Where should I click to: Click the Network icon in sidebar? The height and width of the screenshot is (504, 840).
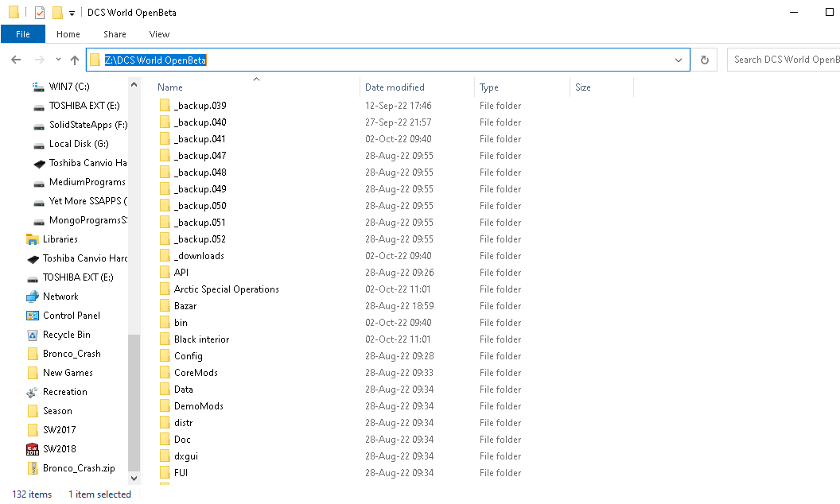click(33, 297)
